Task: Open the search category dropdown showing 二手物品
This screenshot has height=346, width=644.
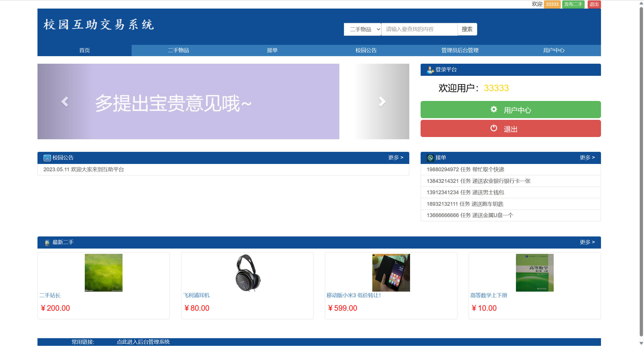Action: coord(362,29)
